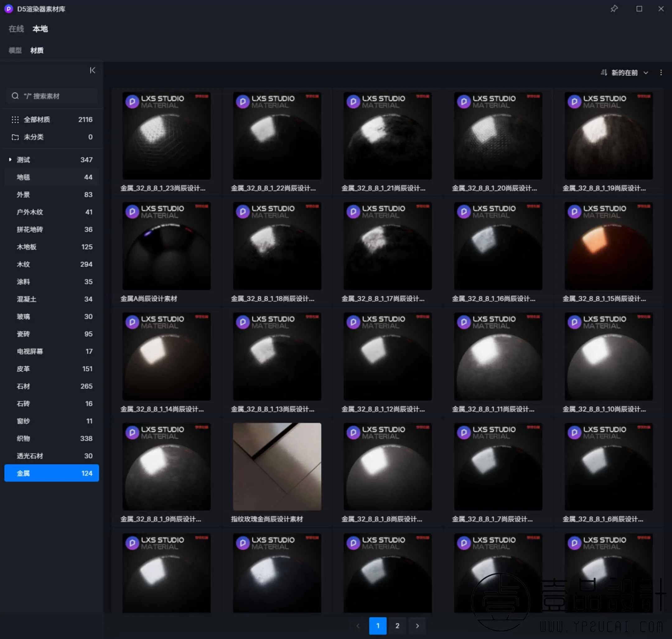
Task: Go to page 2
Action: [397, 625]
